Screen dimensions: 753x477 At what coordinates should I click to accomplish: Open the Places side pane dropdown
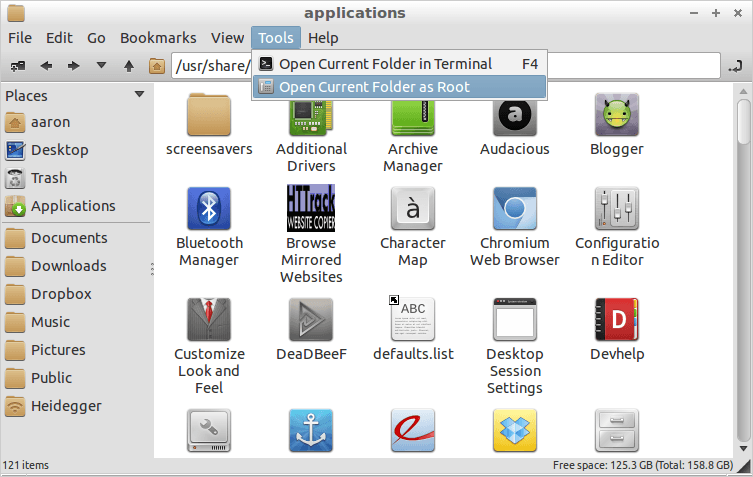point(139,94)
